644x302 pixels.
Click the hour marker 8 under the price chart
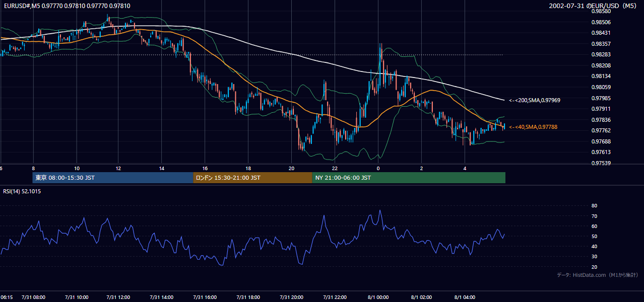33,168
